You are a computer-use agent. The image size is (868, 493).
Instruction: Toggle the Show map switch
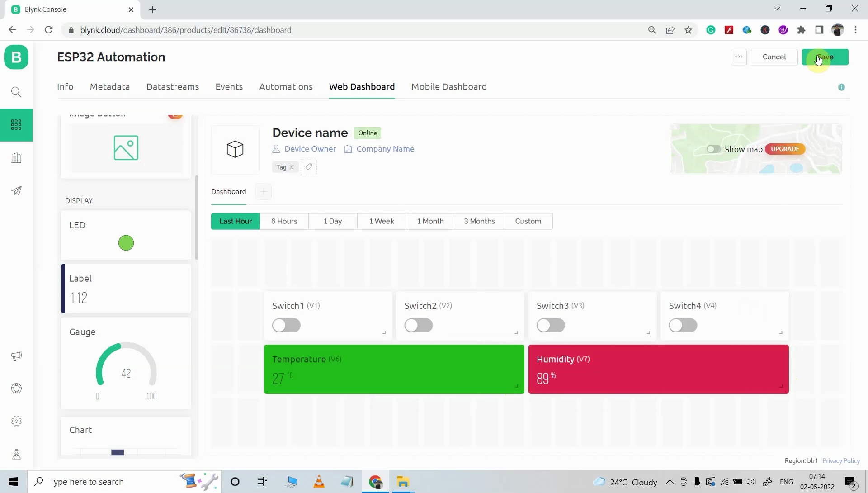[x=713, y=149]
